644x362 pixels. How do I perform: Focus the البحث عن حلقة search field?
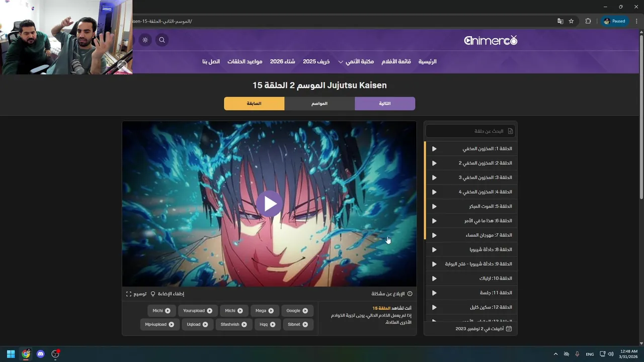coord(471,131)
